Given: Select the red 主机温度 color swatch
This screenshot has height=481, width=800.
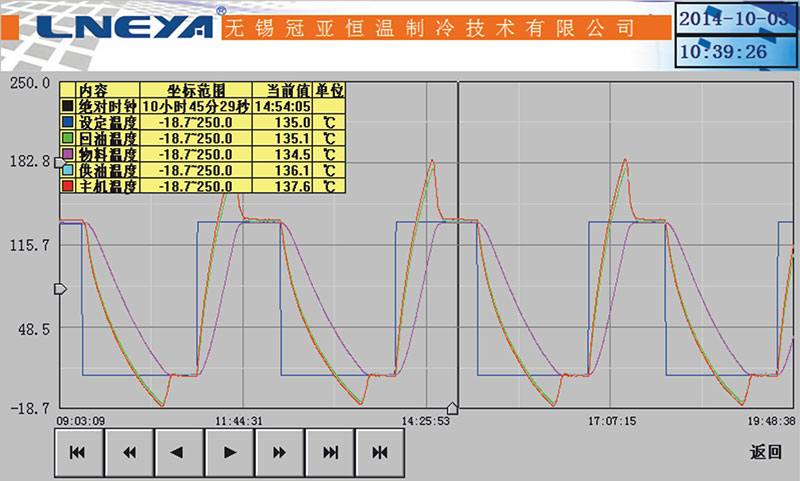Looking at the screenshot, I should pyautogui.click(x=68, y=186).
